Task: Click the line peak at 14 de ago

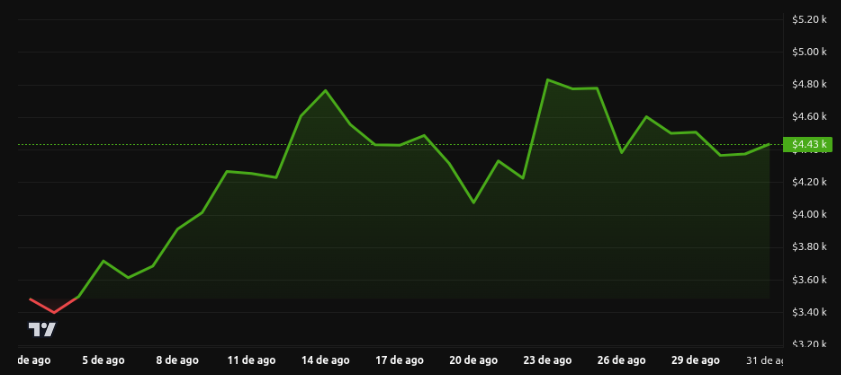Action: pos(325,90)
